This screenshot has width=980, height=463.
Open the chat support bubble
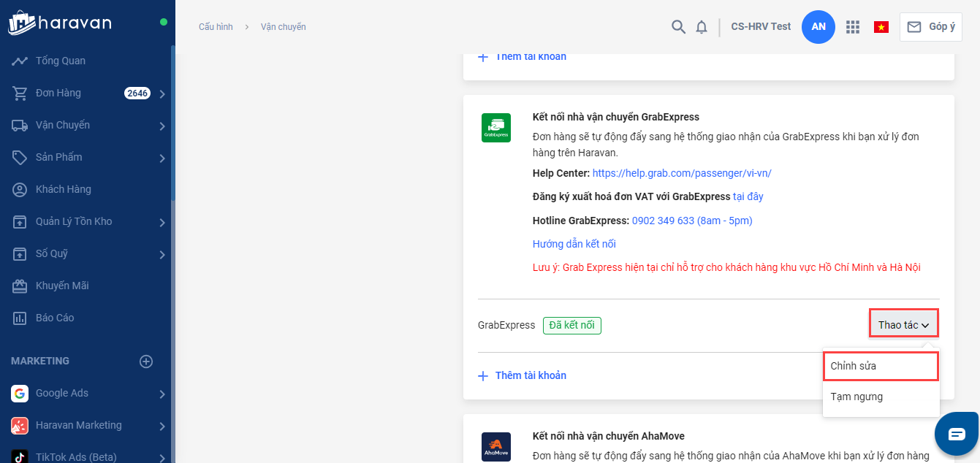957,433
